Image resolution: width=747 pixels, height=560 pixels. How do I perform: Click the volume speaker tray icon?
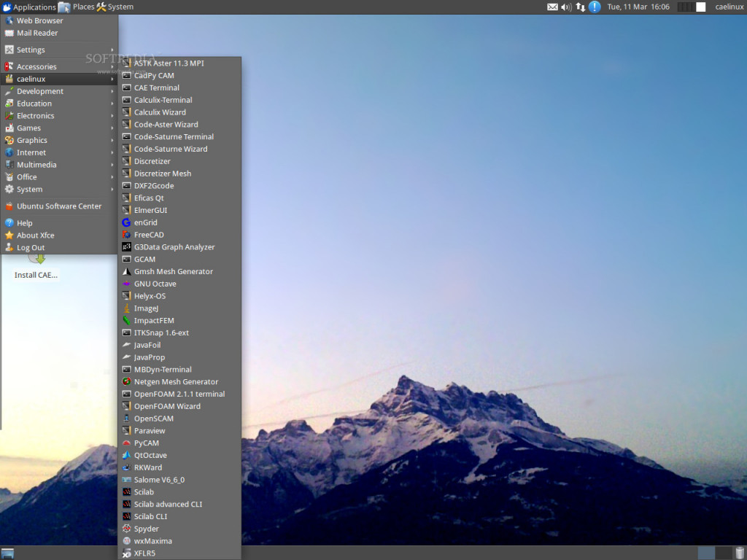click(566, 7)
